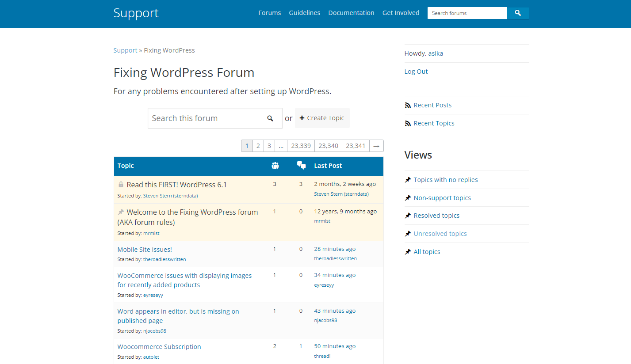Open WooCommerce issues with displaying images topic
The height and width of the screenshot is (364, 631).
(x=184, y=280)
